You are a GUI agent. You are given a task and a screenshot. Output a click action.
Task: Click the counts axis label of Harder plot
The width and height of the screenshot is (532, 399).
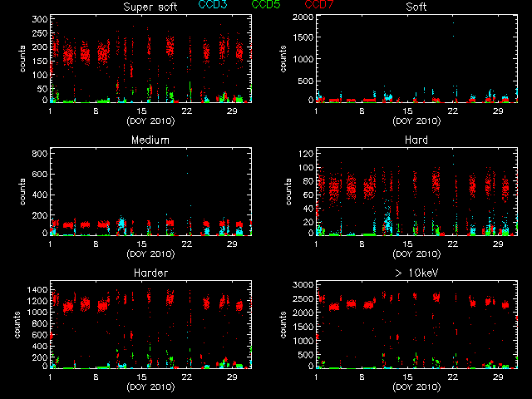click(x=18, y=324)
